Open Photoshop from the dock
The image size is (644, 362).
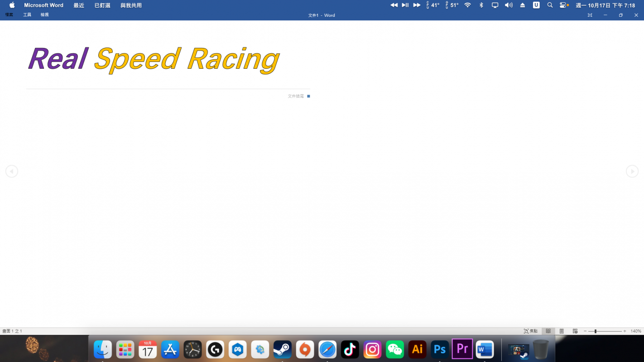tap(440, 349)
